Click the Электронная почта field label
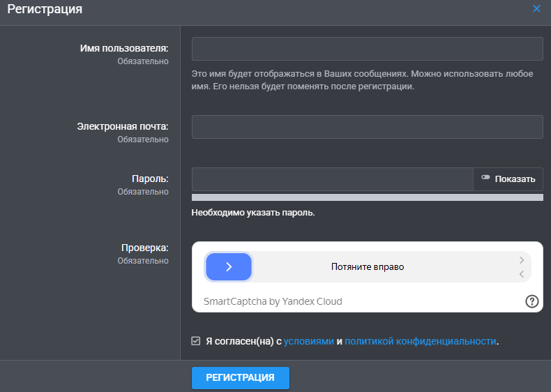The width and height of the screenshot is (551, 392). [122, 126]
